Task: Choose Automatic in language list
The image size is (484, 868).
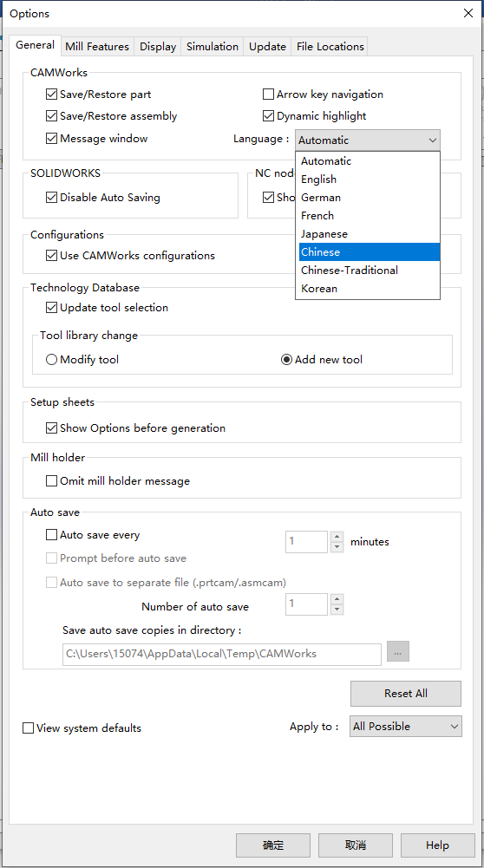Action: point(368,161)
